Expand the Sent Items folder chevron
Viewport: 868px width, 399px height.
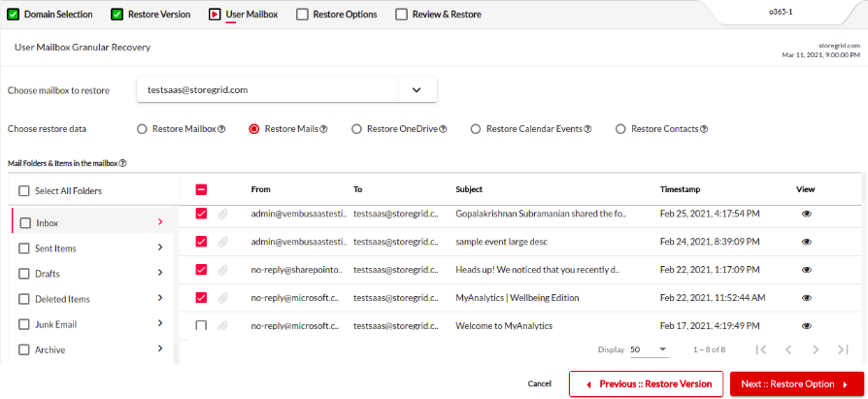(160, 247)
